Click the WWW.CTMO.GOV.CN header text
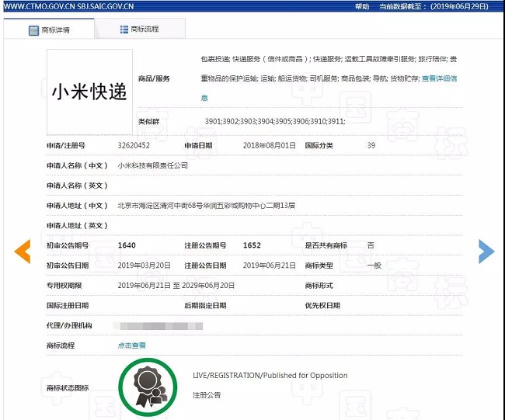 click(39, 6)
